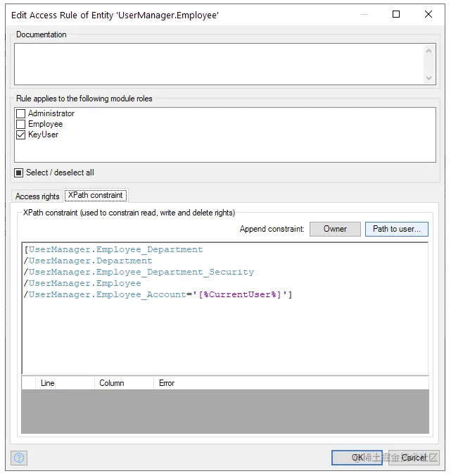451x476 pixels.
Task: Append the Owner constraint
Action: [x=335, y=229]
